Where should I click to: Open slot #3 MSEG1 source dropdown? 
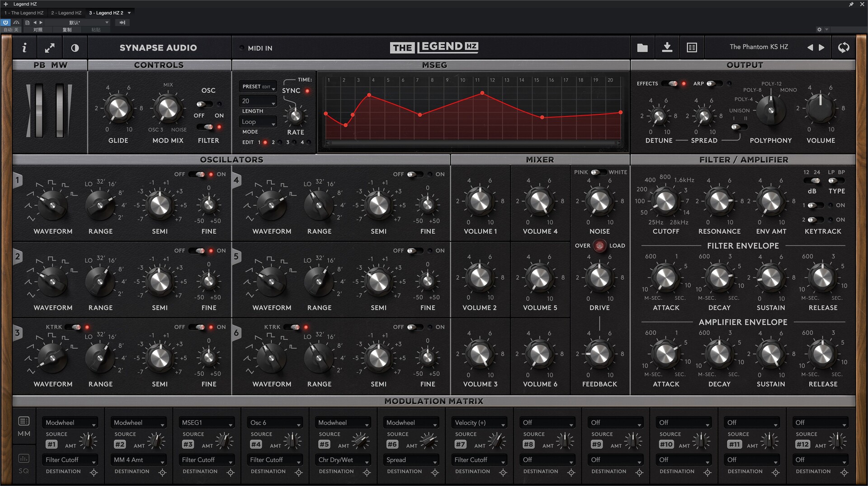click(207, 423)
